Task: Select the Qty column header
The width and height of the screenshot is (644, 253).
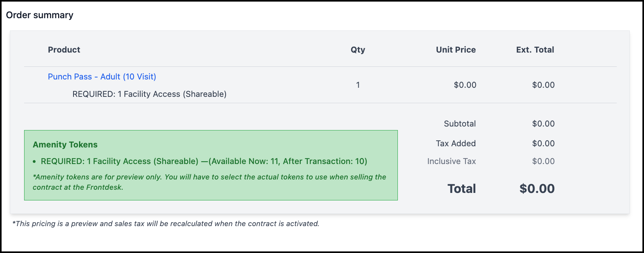Action: 358,50
